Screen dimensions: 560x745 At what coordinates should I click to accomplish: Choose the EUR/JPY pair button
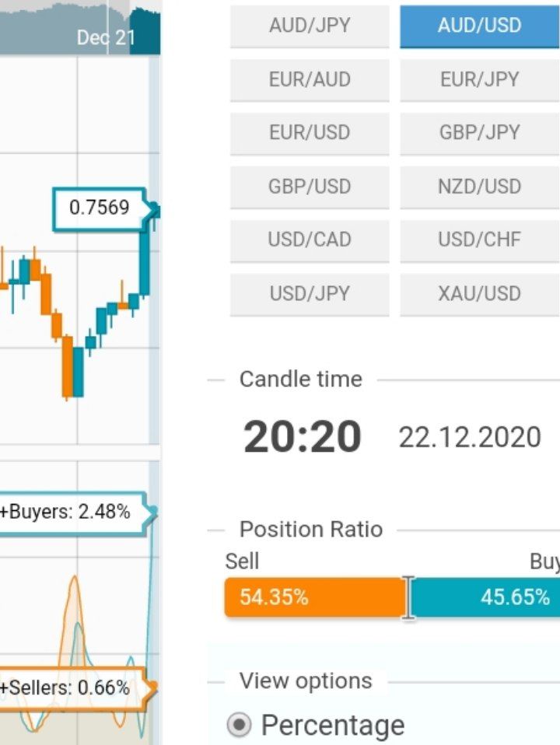(479, 79)
